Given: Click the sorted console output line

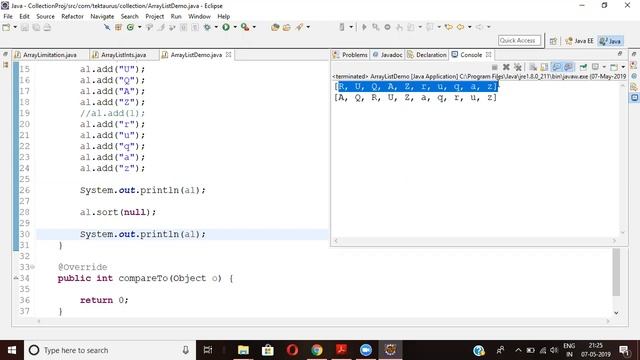Looking at the screenshot, I should tap(416, 97).
